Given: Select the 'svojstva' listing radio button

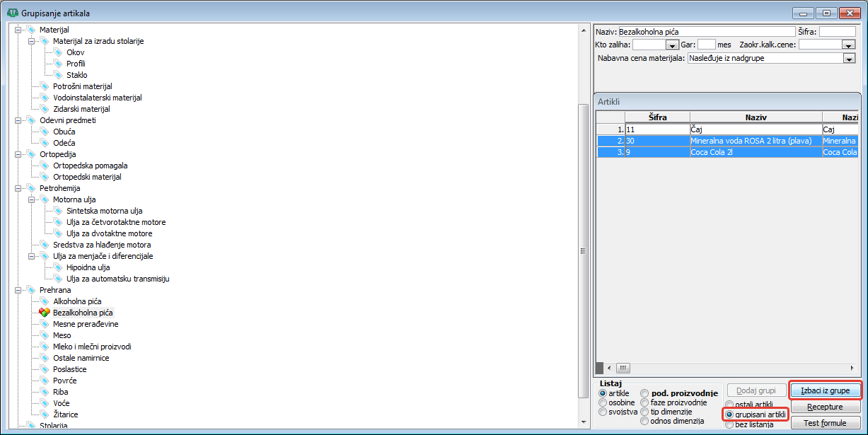Looking at the screenshot, I should tap(603, 412).
